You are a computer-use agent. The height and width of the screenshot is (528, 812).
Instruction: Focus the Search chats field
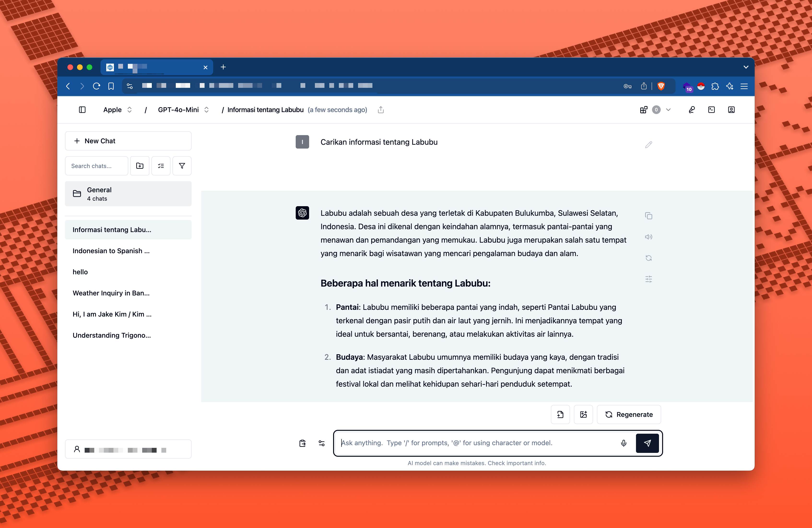[97, 166]
